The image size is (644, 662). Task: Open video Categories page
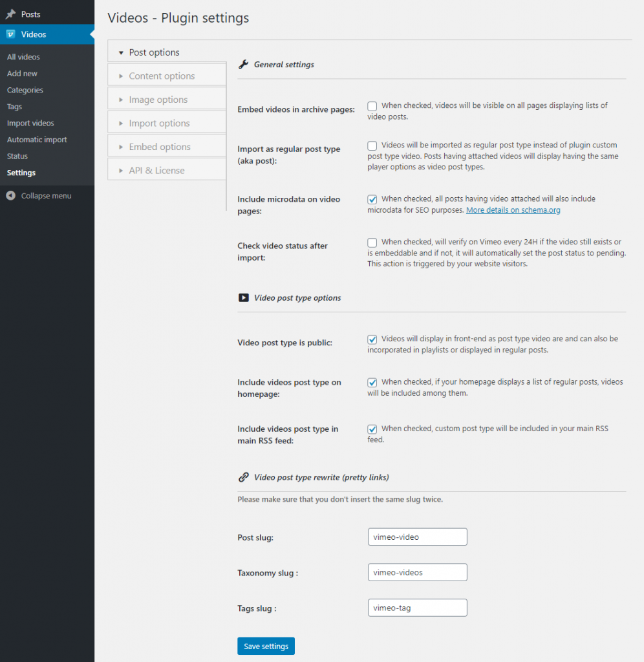pyautogui.click(x=25, y=90)
